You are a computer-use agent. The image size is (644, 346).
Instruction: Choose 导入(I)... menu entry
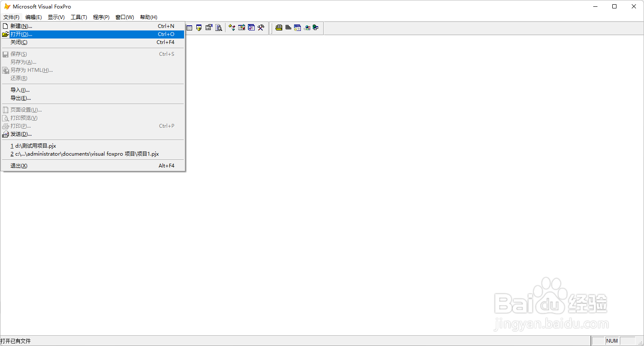[93, 90]
